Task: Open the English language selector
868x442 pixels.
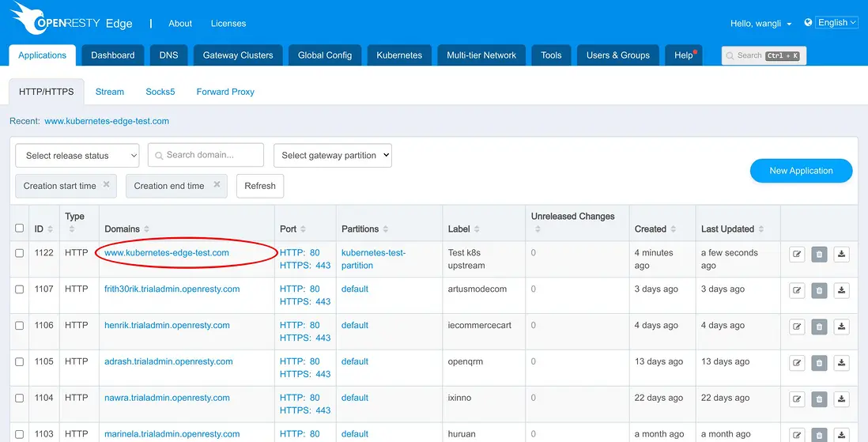Action: [837, 23]
